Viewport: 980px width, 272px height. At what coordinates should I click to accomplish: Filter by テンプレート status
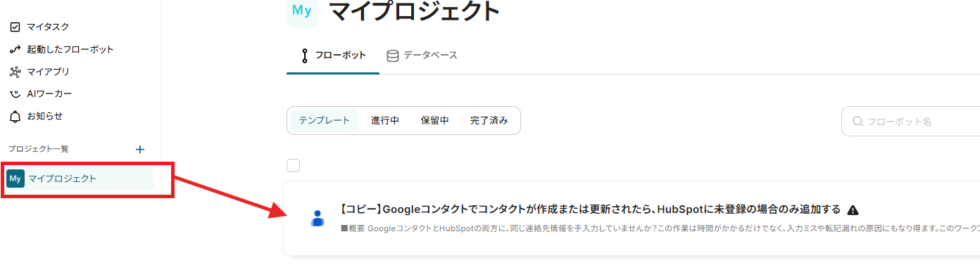324,121
